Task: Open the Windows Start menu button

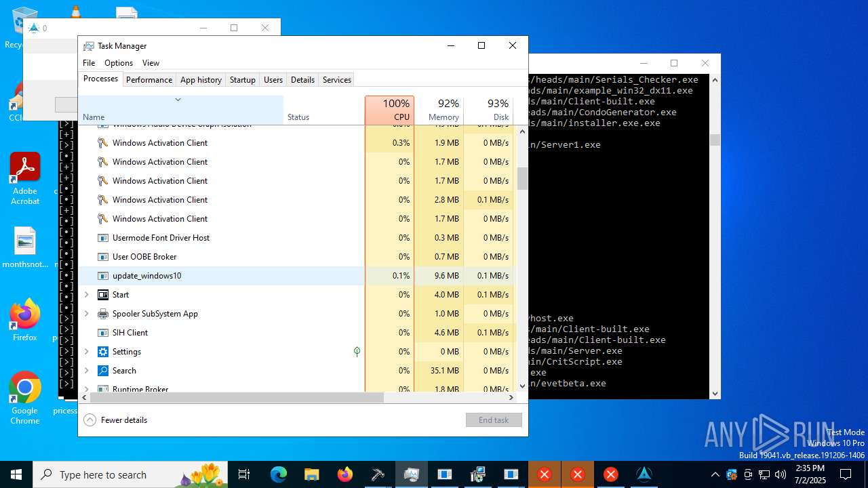Action: pos(16,474)
